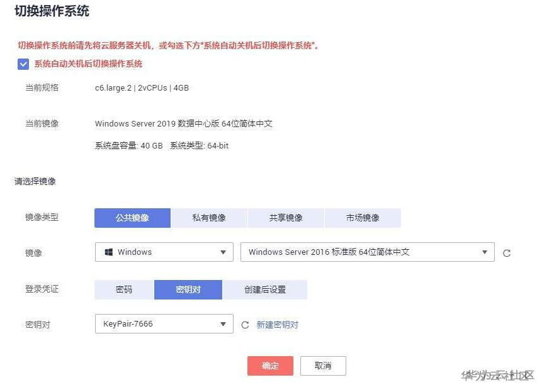The image size is (537, 392).
Task: Click the Windows Server 2019 current image text
Action: coord(183,124)
